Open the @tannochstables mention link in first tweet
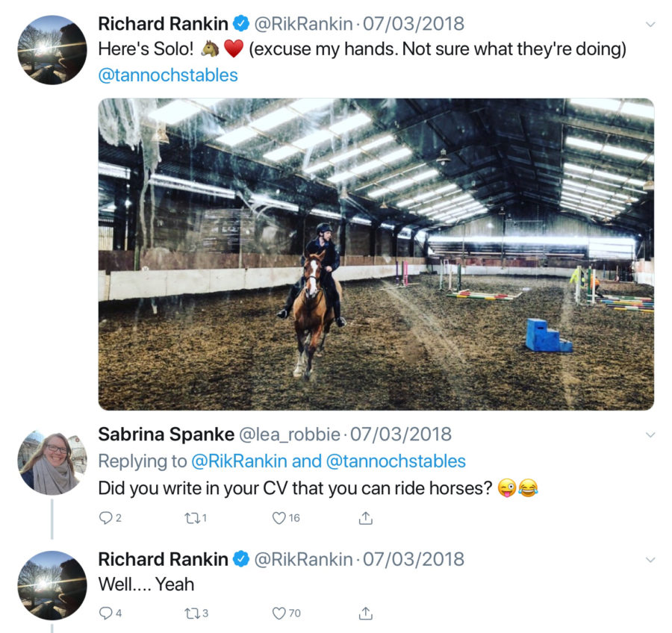Image resolution: width=672 pixels, height=633 pixels. 168,75
